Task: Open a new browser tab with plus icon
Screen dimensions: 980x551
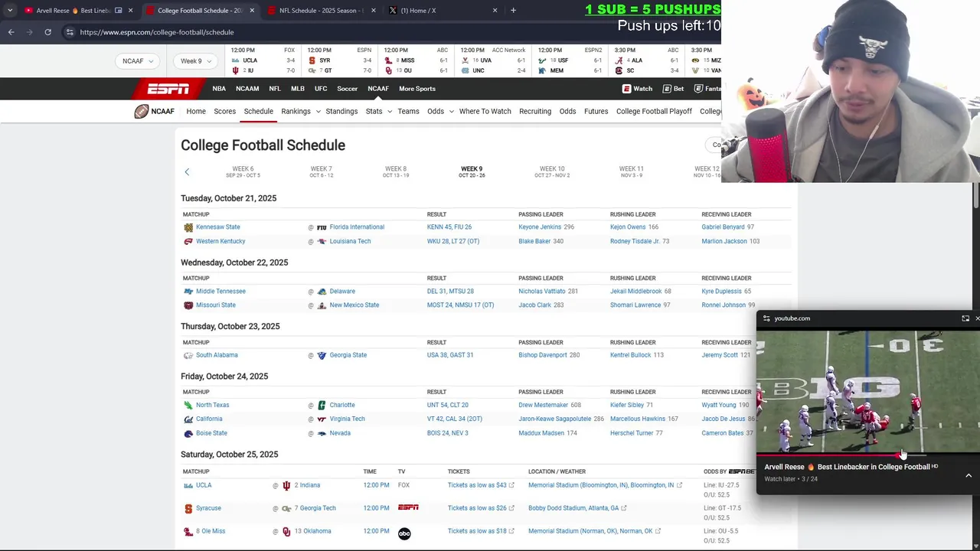Action: (513, 11)
